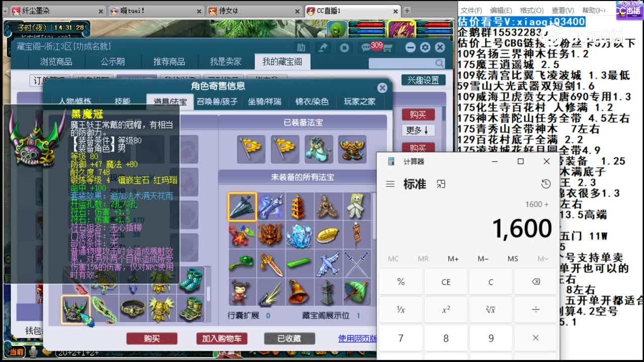Select the hanging banner scroll treasure
This screenshot has width=644, height=362.
pos(356,235)
